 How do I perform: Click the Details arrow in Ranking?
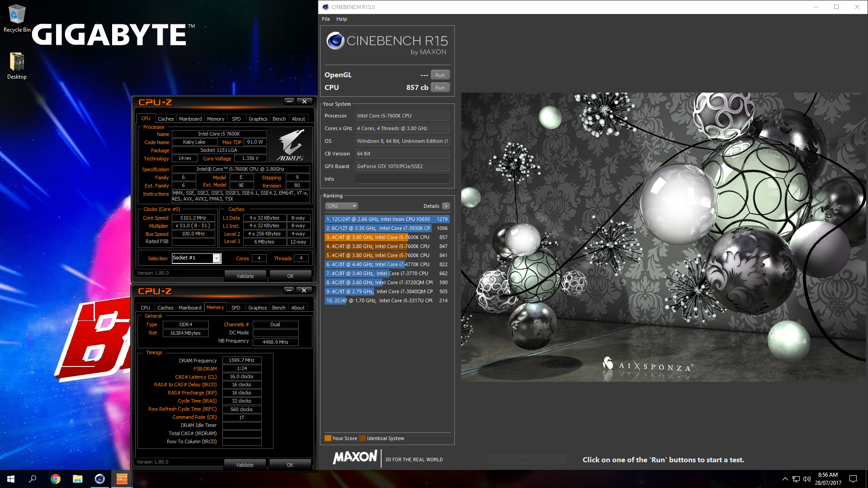446,206
